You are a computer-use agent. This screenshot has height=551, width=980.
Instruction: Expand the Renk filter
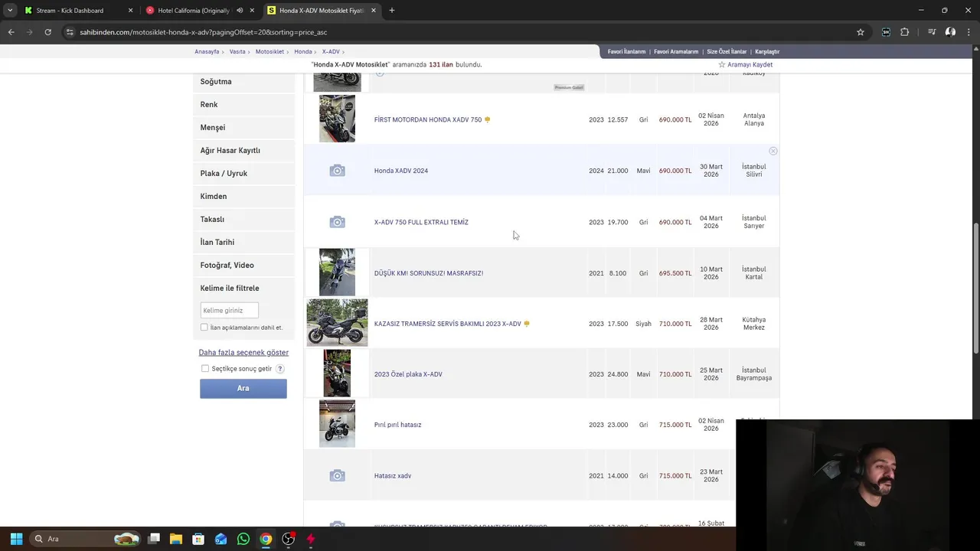pos(244,105)
